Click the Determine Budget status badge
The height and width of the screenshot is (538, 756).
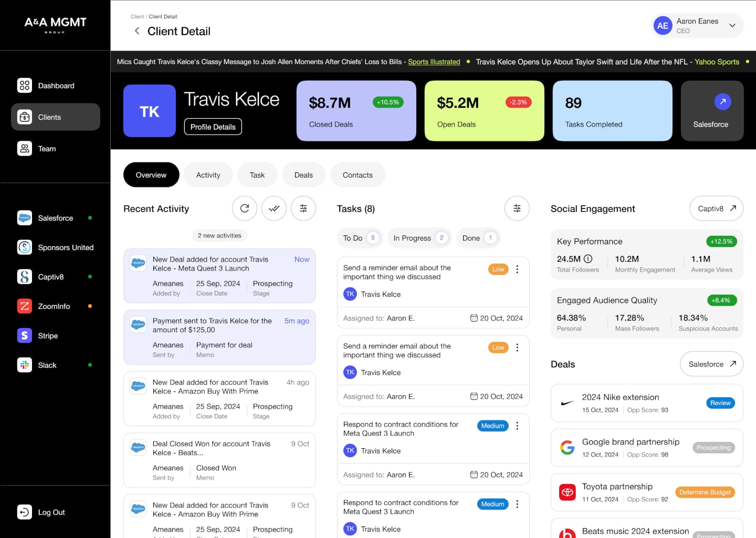click(705, 492)
